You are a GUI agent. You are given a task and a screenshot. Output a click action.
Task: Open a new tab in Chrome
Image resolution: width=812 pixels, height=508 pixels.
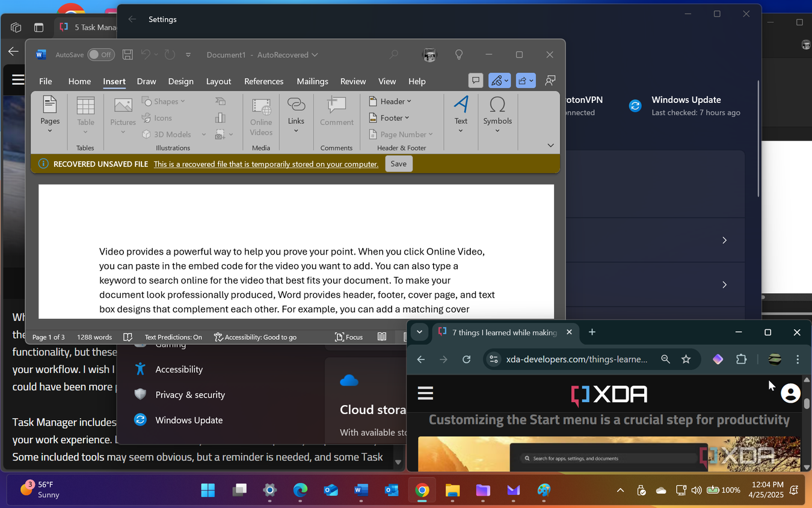592,332
